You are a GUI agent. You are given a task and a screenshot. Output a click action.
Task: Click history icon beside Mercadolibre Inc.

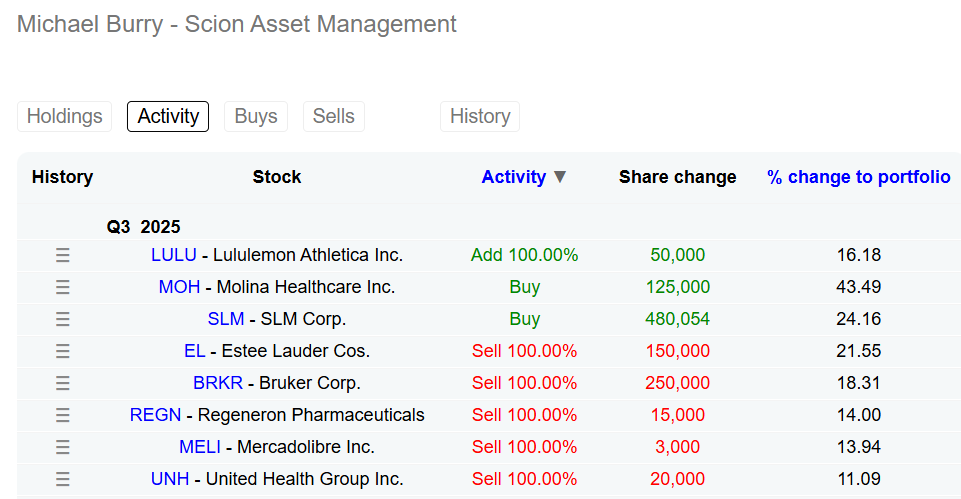pyautogui.click(x=62, y=447)
